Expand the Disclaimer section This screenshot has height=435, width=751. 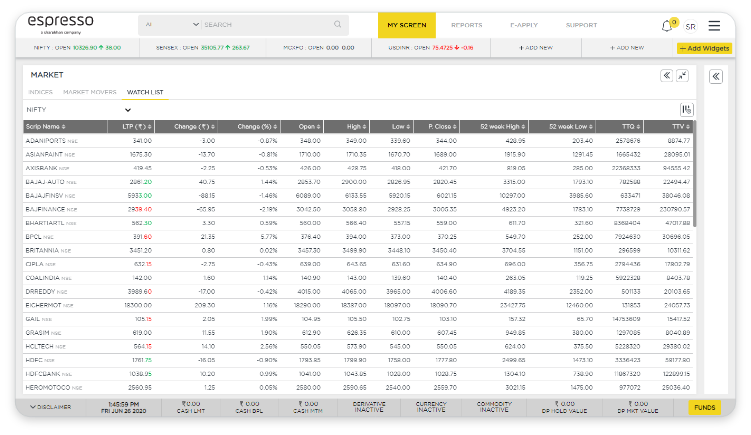point(50,407)
